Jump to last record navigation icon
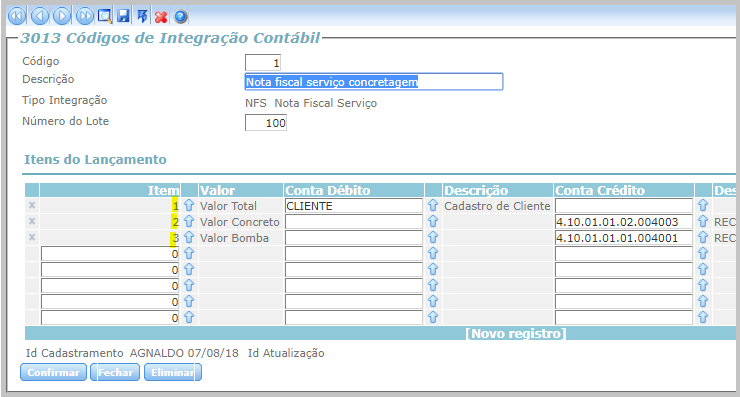The height and width of the screenshot is (397, 740). coord(84,17)
